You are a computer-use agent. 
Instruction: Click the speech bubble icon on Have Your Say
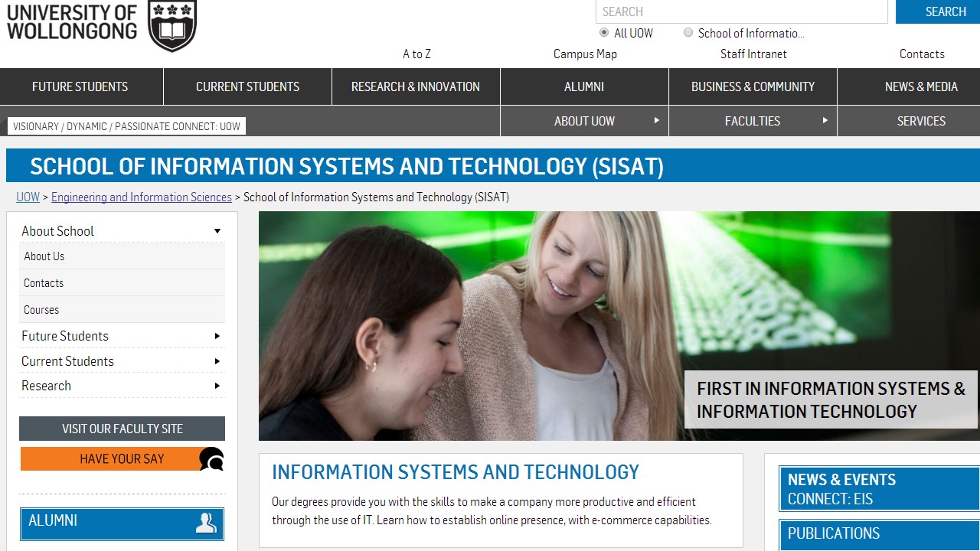[x=211, y=459]
